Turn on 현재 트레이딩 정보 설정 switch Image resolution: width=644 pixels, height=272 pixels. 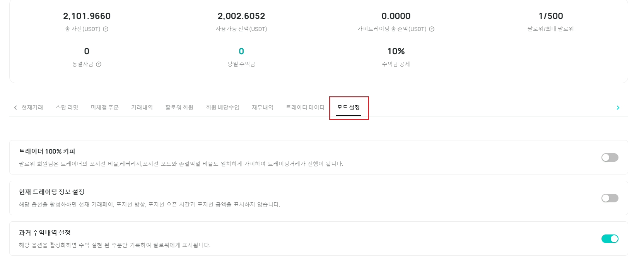click(x=610, y=198)
